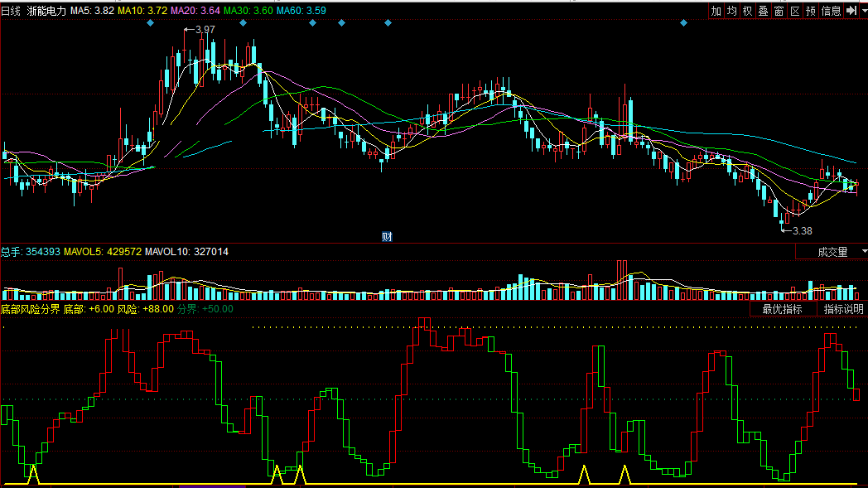Select the leftmost blue diamond event marker
The width and height of the screenshot is (868, 488).
[151, 22]
